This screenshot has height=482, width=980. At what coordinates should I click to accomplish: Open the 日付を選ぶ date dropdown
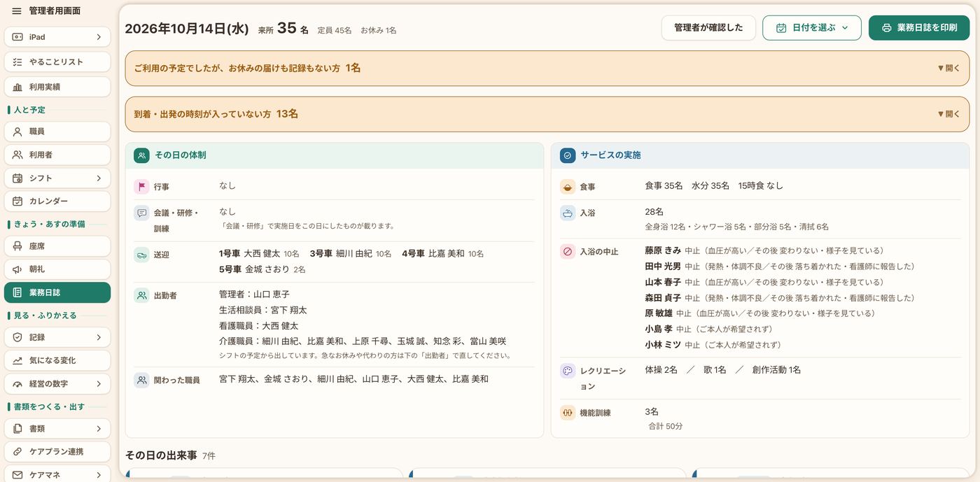point(812,28)
